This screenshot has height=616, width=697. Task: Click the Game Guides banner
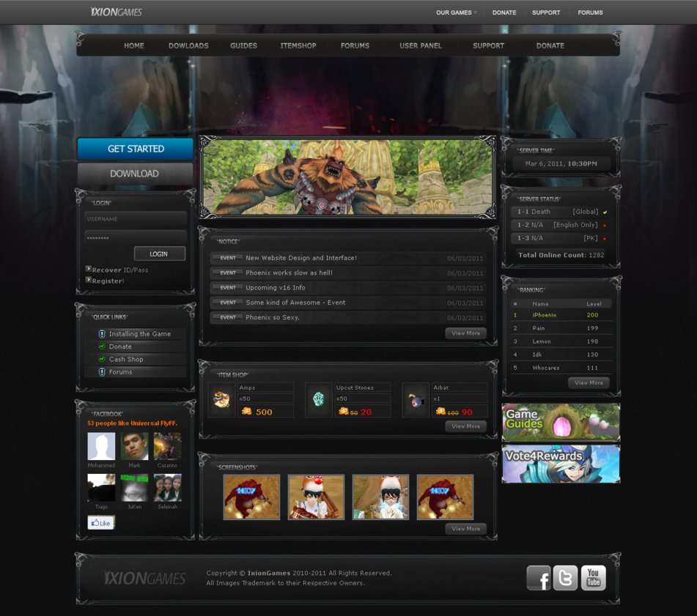(x=561, y=423)
